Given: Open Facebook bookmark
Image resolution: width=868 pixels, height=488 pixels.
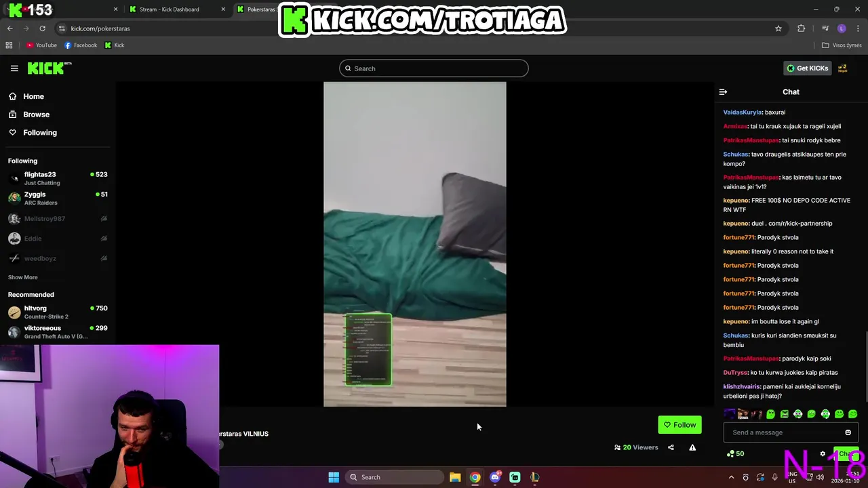Looking at the screenshot, I should (x=81, y=45).
